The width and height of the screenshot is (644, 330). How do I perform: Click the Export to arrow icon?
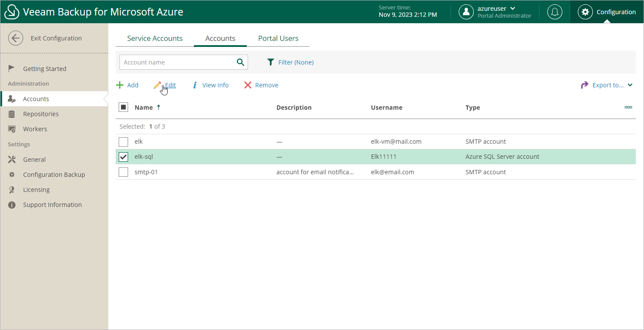coord(585,85)
